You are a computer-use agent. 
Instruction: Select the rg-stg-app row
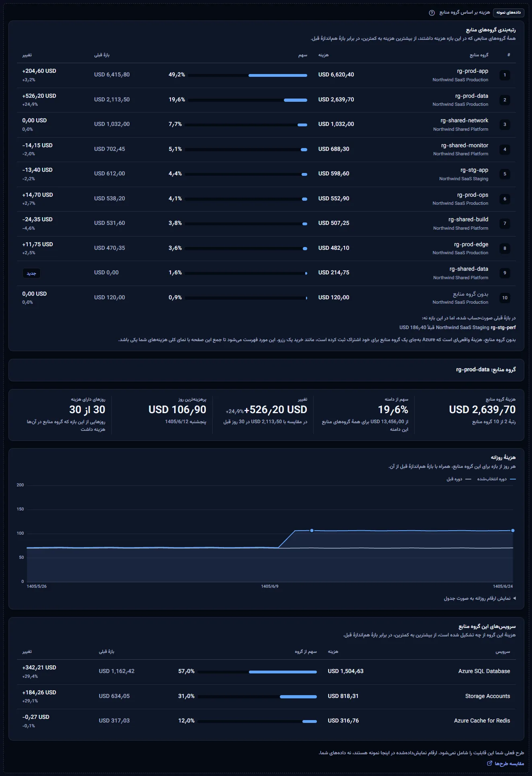(x=266, y=174)
